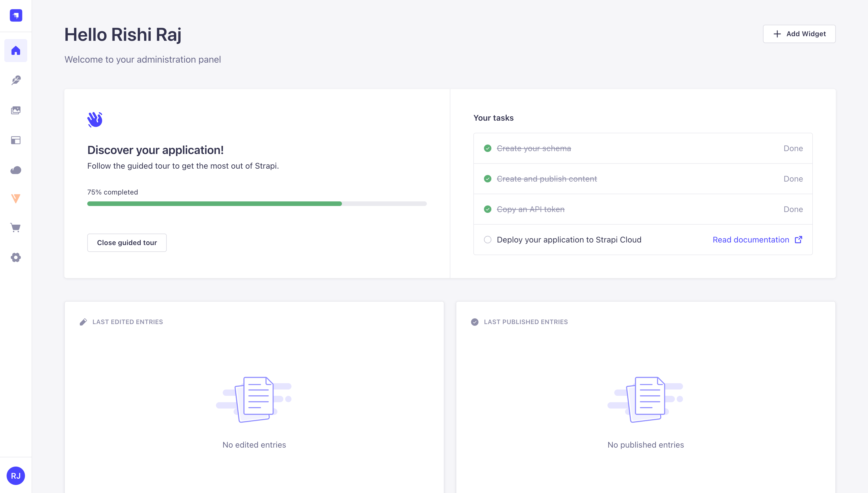This screenshot has width=868, height=493.
Task: Click Done label for Copy an API token
Action: pos(793,209)
